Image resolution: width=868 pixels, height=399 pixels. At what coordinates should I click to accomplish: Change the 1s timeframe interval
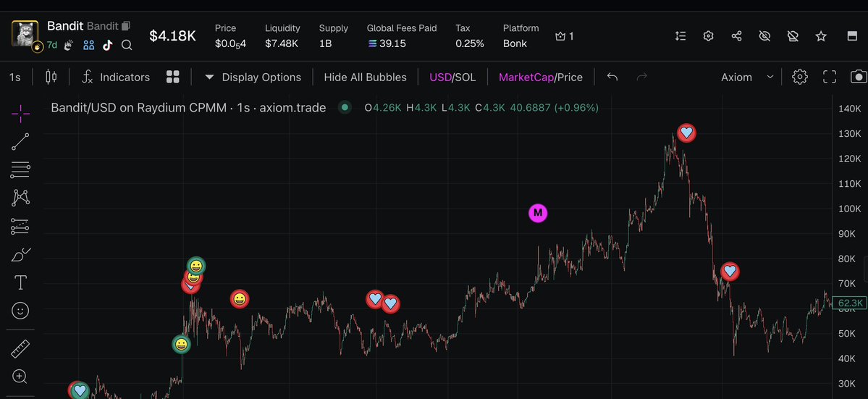coord(15,77)
